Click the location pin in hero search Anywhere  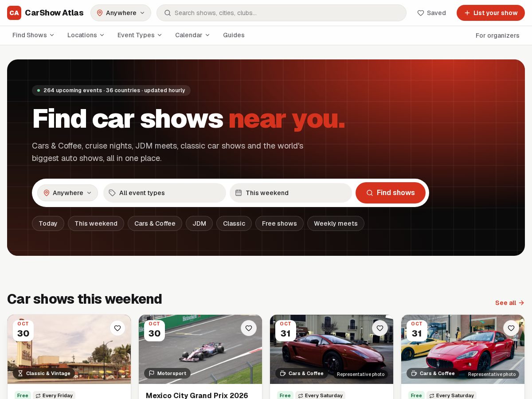[x=47, y=193]
